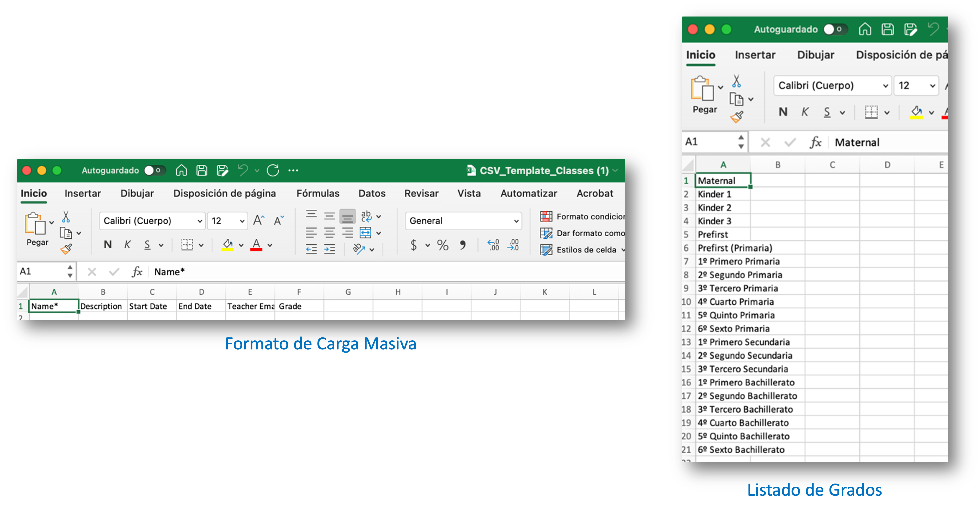The width and height of the screenshot is (980, 512).
Task: Open font name dropdown Calibri in CSV_Template_Classes
Action: pyautogui.click(x=199, y=221)
